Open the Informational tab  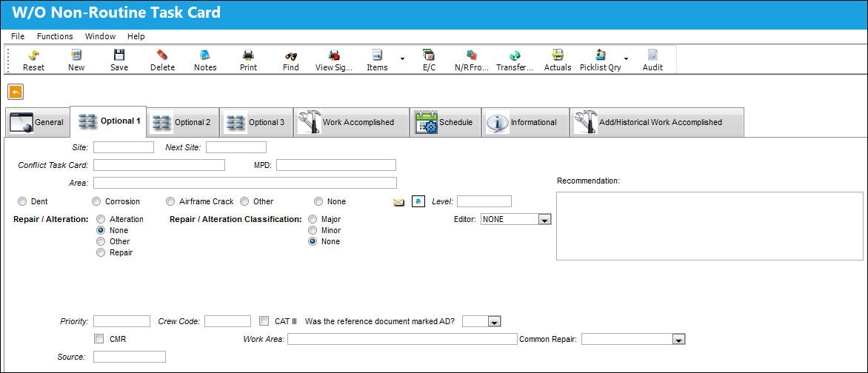(525, 122)
